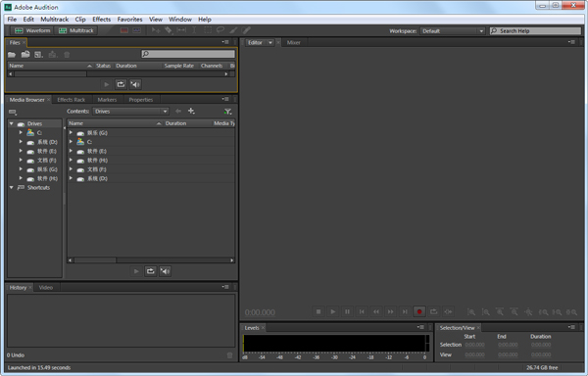Open the Favorites menu
Image resolution: width=588 pixels, height=376 pixels.
129,20
